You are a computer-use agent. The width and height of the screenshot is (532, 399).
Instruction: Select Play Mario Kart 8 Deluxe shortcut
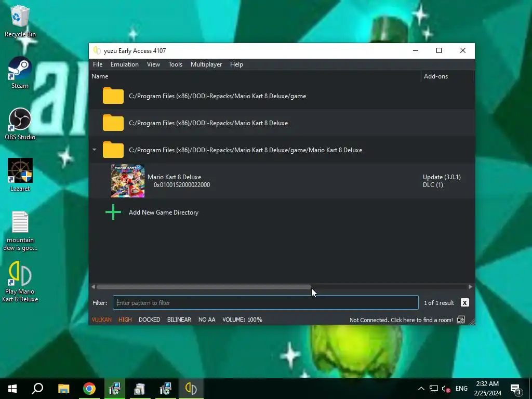pyautogui.click(x=20, y=282)
